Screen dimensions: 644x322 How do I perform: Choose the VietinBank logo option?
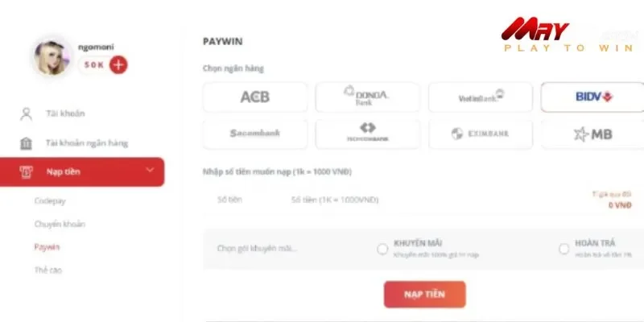(480, 97)
